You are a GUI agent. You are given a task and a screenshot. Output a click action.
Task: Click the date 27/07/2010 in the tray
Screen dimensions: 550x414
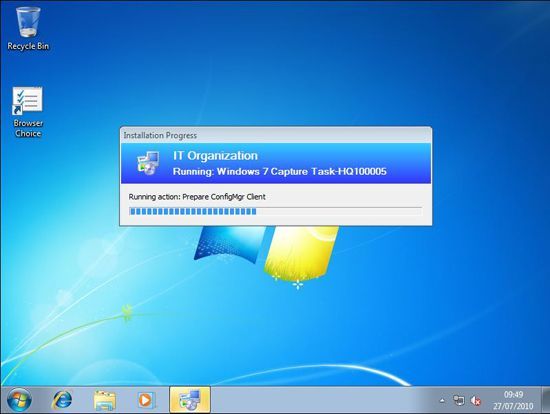tap(513, 406)
